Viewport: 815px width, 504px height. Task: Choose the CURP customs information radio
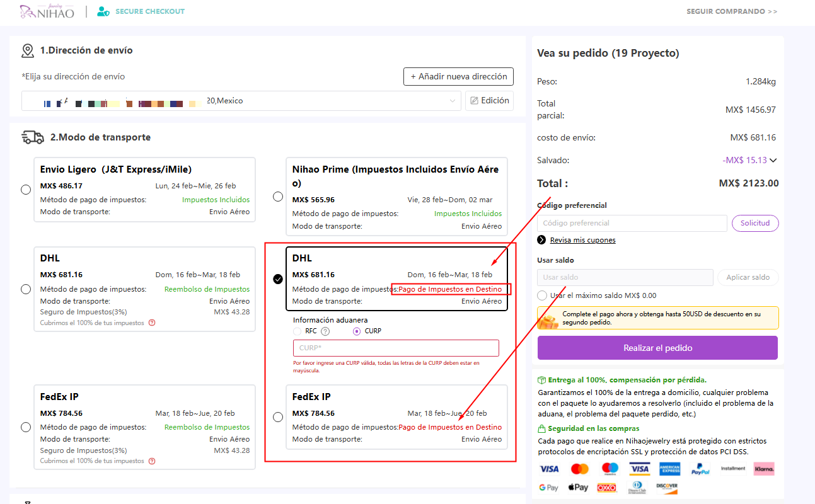tap(357, 331)
